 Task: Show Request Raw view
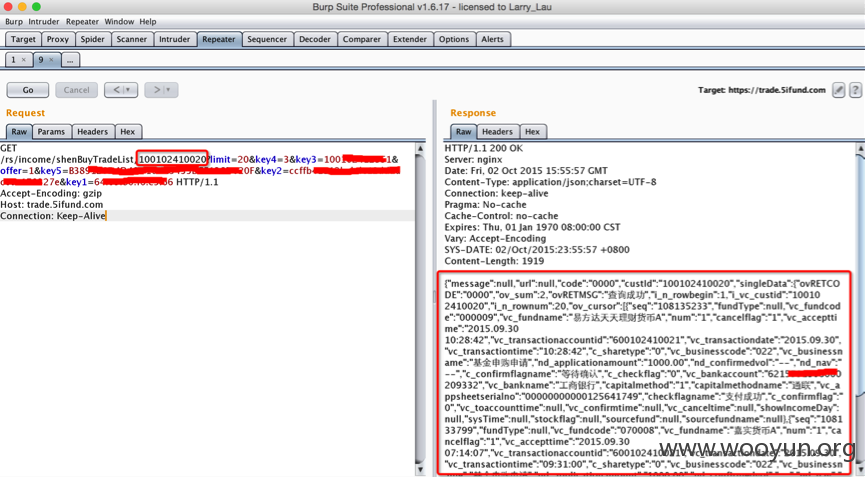click(19, 132)
